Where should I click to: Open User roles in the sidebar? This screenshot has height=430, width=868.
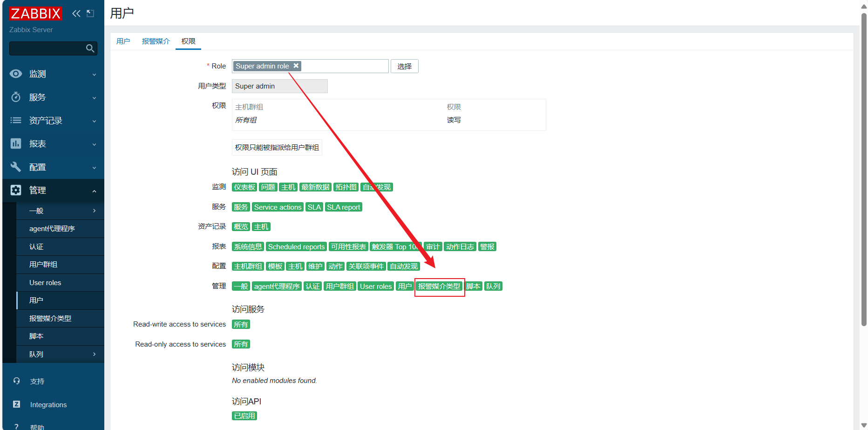pos(60,282)
